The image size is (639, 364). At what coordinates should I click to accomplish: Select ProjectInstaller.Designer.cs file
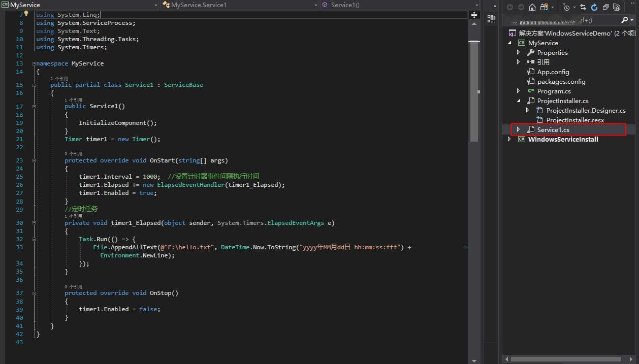coord(586,110)
